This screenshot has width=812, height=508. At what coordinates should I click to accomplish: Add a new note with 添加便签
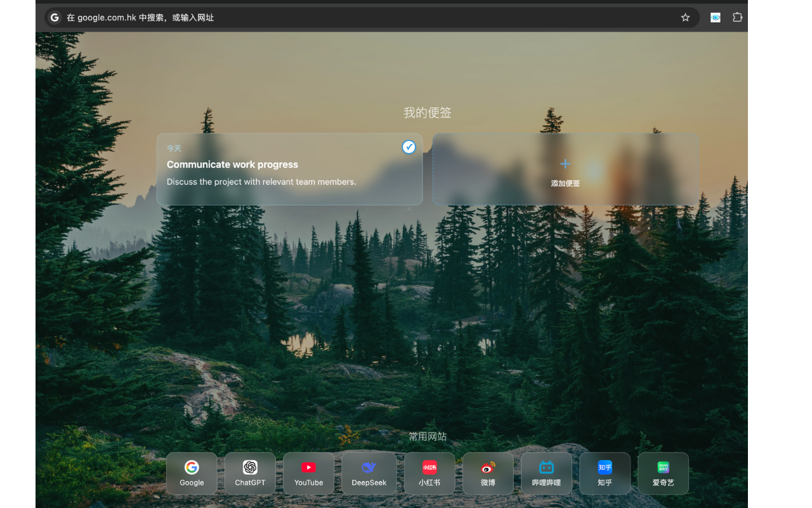click(x=565, y=170)
